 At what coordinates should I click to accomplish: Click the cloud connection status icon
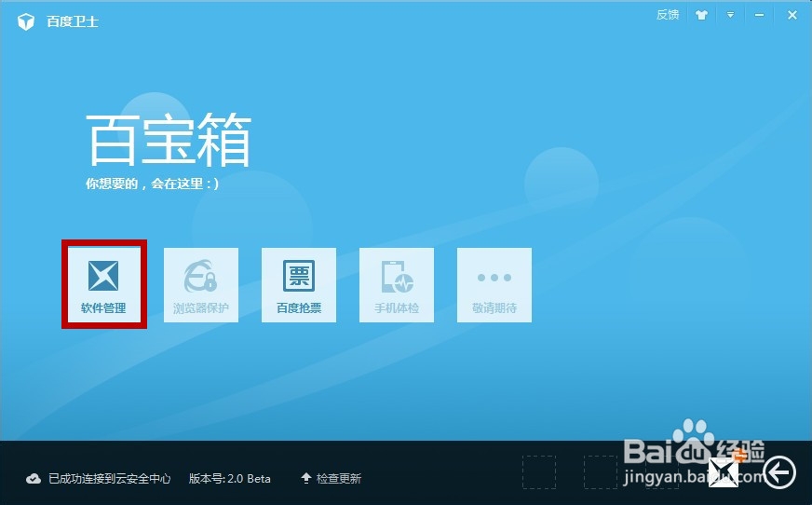click(34, 478)
